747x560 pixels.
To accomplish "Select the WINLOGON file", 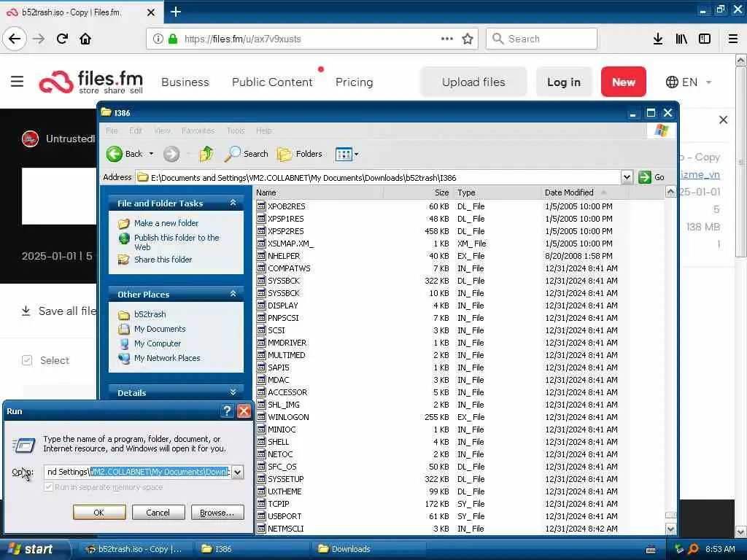I will pyautogui.click(x=288, y=417).
